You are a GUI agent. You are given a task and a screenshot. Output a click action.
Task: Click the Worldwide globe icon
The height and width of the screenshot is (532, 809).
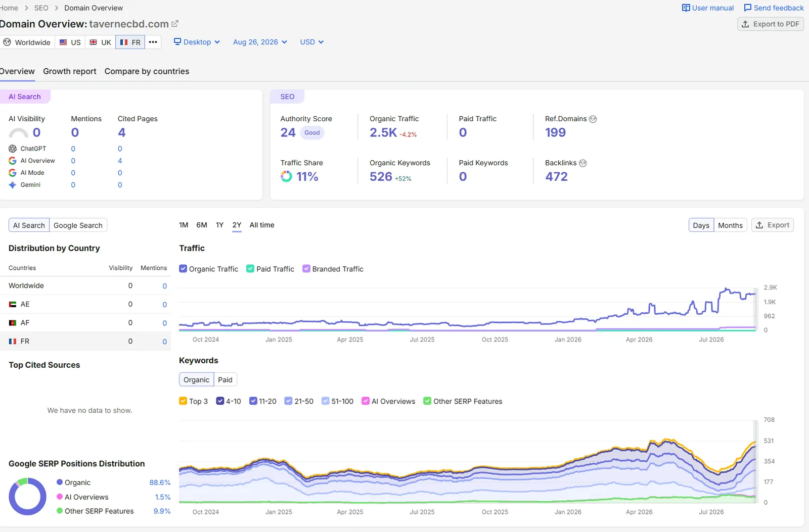pyautogui.click(x=7, y=42)
